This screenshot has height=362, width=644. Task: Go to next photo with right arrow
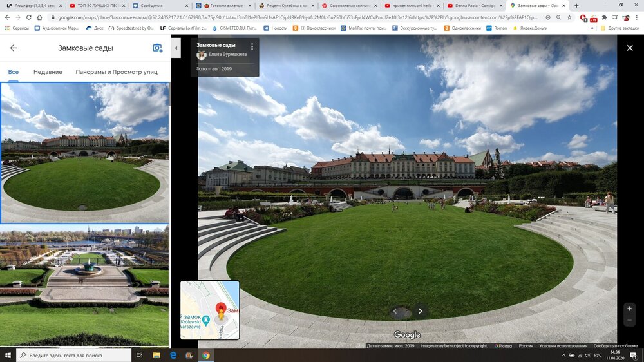[420, 311]
